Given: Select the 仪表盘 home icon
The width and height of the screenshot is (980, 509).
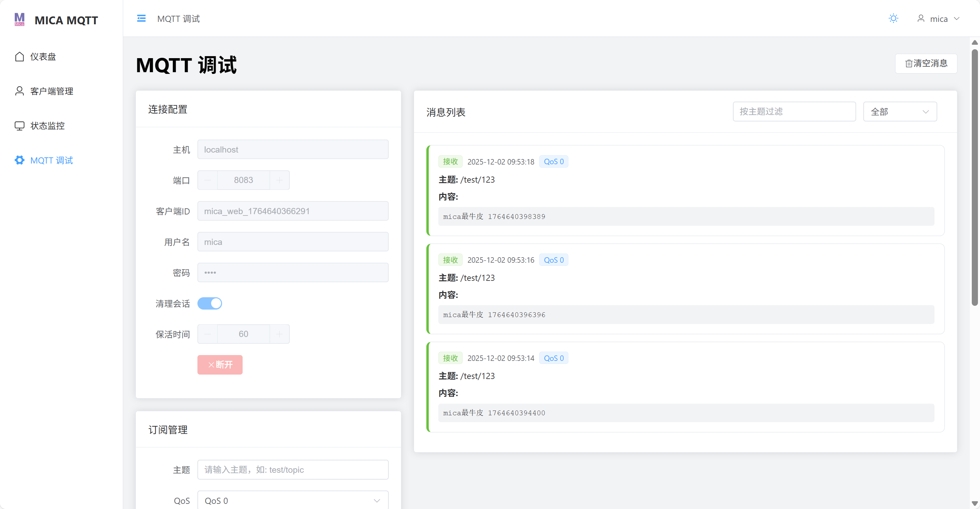Looking at the screenshot, I should [20, 56].
